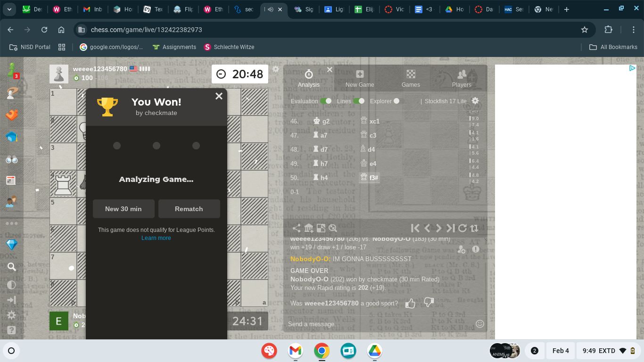Toggle the Evaluation switch

point(326,101)
